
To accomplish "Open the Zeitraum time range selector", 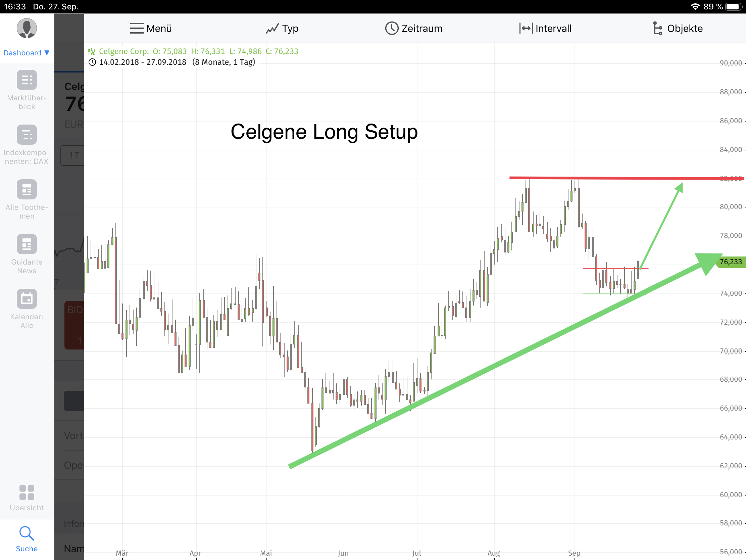I will click(x=413, y=28).
